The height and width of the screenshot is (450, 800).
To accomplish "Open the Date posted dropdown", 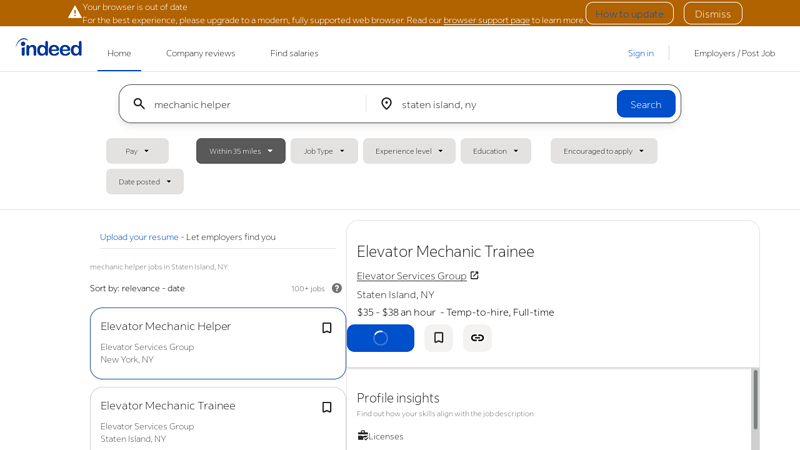I will (x=145, y=182).
